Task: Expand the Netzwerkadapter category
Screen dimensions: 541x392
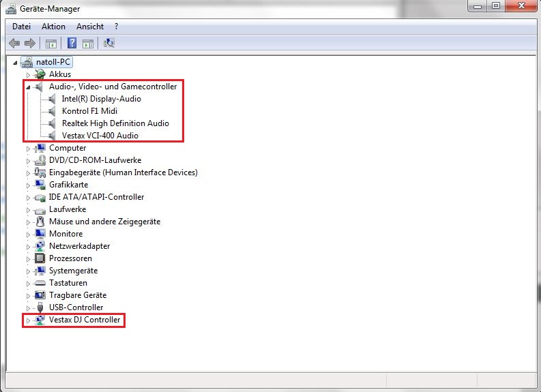Action: pos(28,247)
